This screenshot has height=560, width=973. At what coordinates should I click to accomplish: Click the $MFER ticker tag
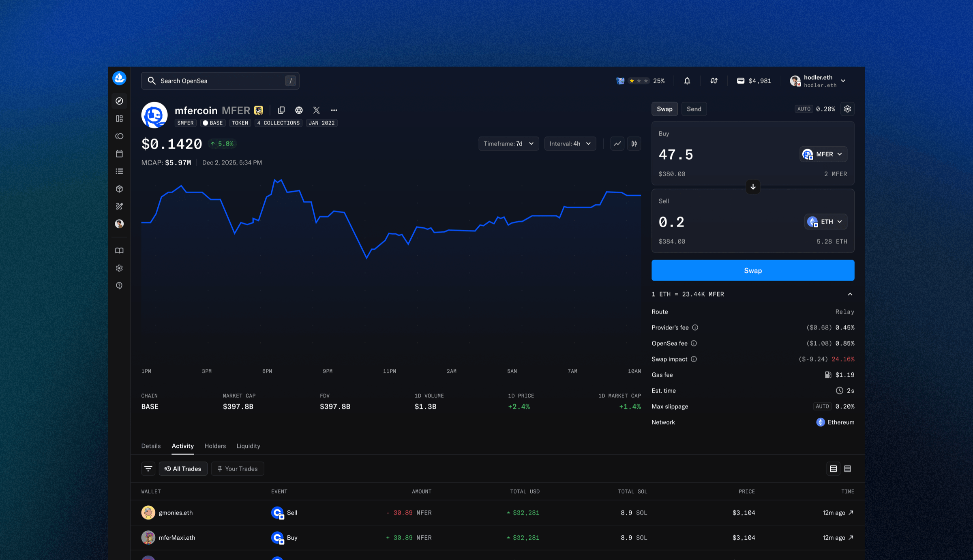tap(186, 123)
